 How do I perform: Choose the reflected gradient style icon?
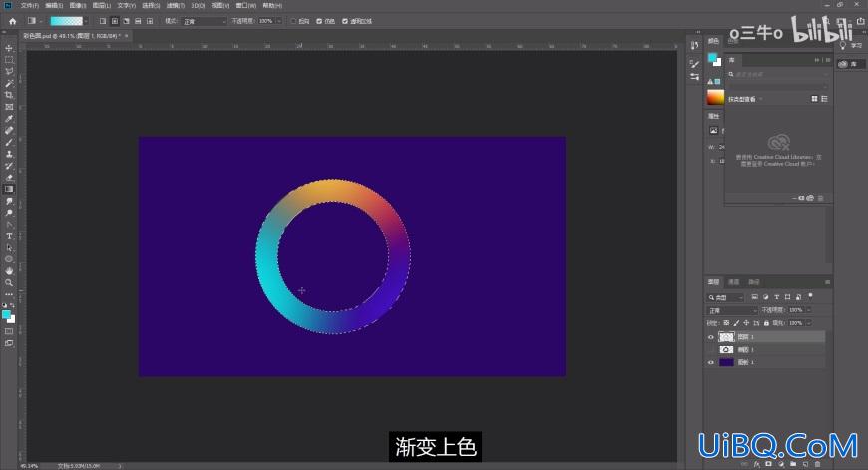pyautogui.click(x=138, y=21)
